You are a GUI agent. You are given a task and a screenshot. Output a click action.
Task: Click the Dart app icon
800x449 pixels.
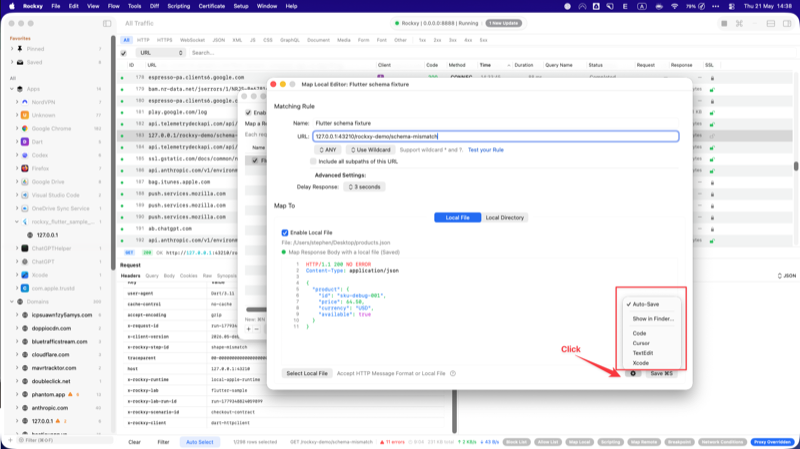click(x=24, y=142)
